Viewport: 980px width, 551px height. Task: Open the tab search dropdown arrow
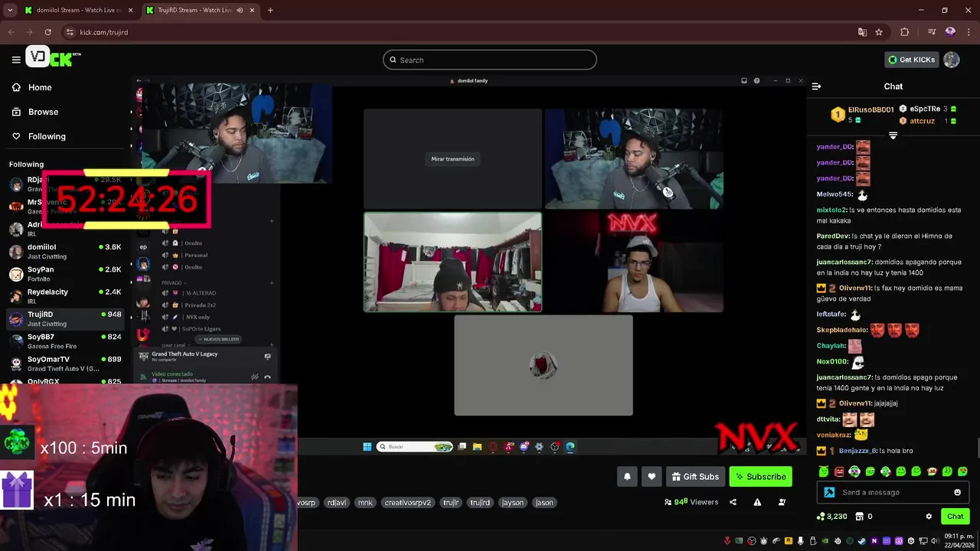coord(9,10)
